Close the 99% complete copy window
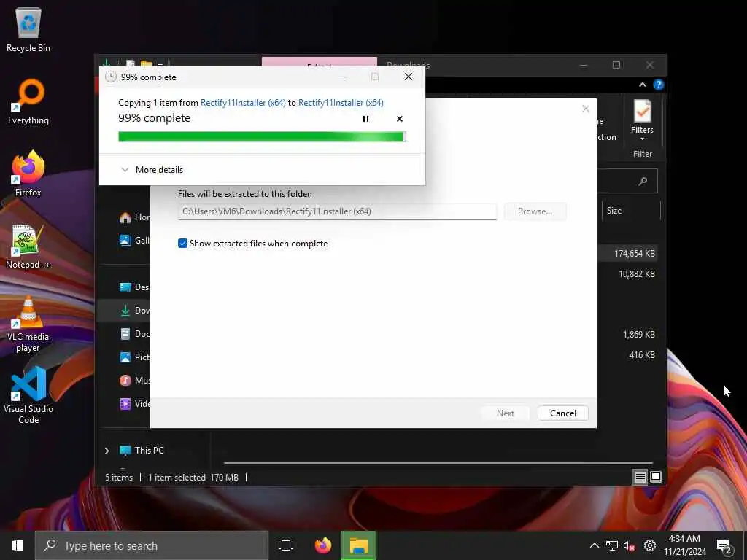Screen dimensions: 747x560 tap(409, 77)
